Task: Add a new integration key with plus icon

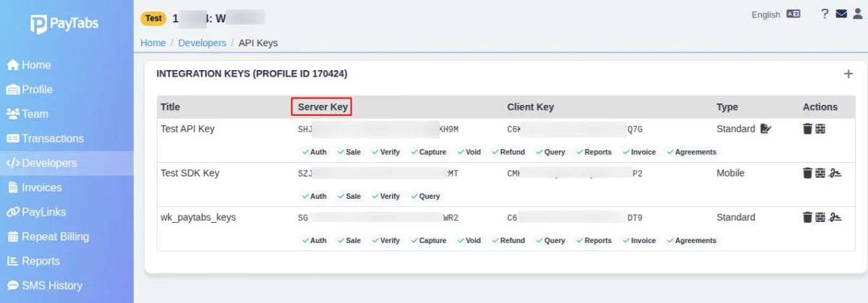Action: click(x=848, y=74)
